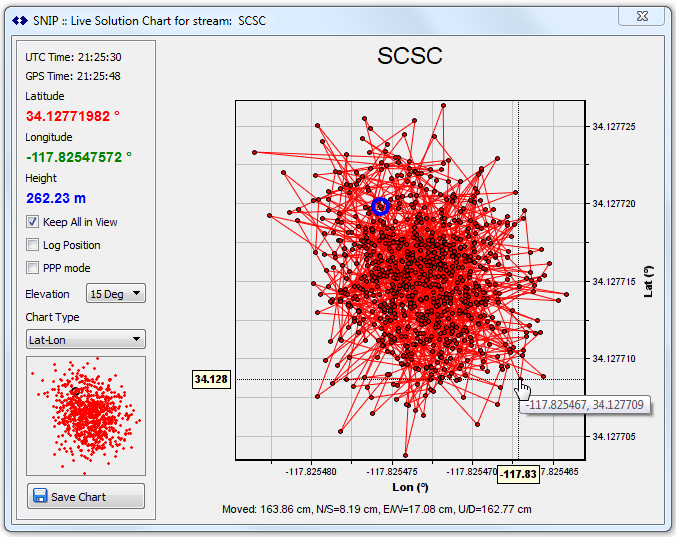676x537 pixels.
Task: Turn on PPP mode checkbox
Action: (33, 267)
